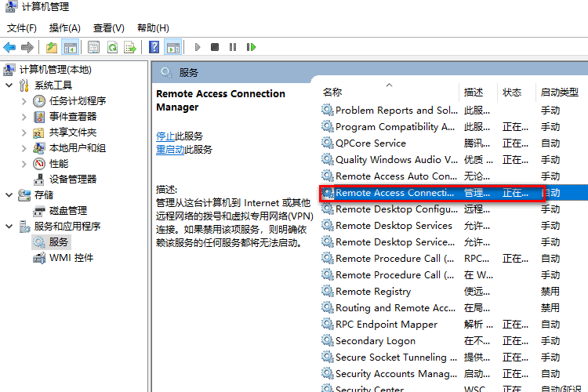Select QPCore Service row

454,143
